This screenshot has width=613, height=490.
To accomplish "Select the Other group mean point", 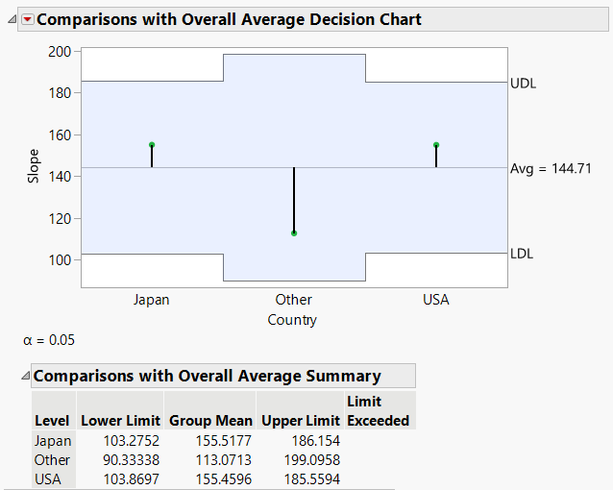I will tap(294, 233).
